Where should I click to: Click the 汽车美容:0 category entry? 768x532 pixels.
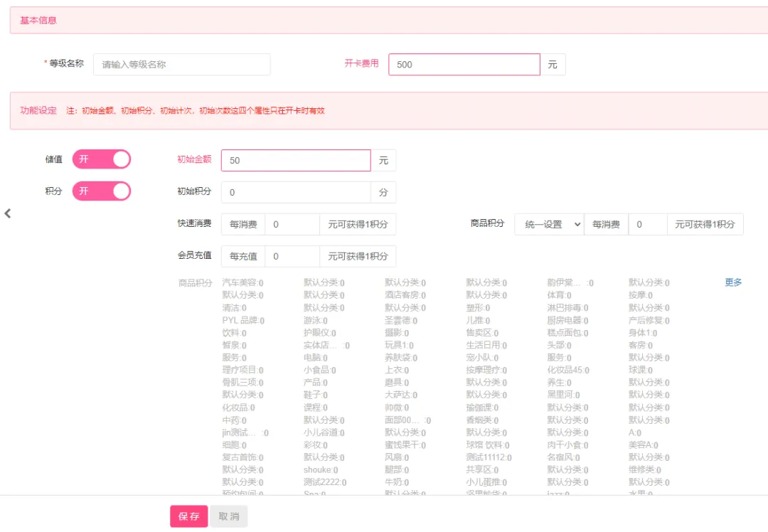tap(245, 282)
